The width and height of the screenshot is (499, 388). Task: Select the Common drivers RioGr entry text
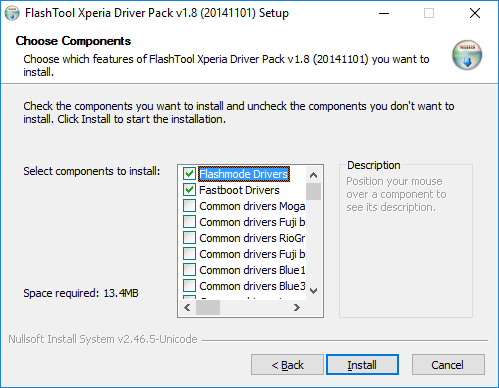[252, 238]
